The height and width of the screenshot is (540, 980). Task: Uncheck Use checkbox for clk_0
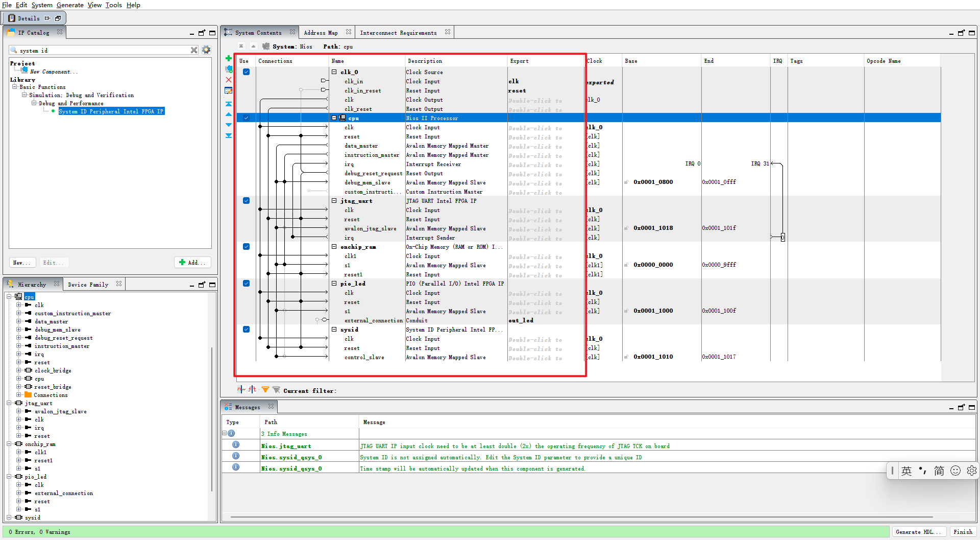coord(246,72)
